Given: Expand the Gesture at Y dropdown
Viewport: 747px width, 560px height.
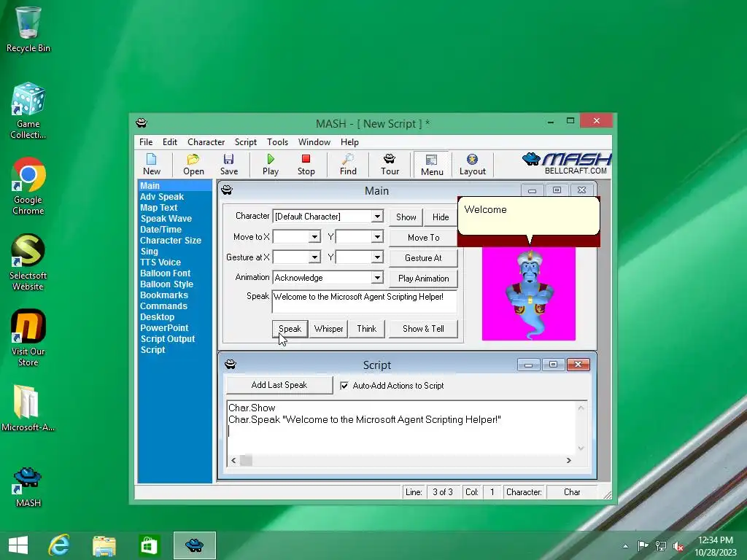Looking at the screenshot, I should [x=377, y=257].
